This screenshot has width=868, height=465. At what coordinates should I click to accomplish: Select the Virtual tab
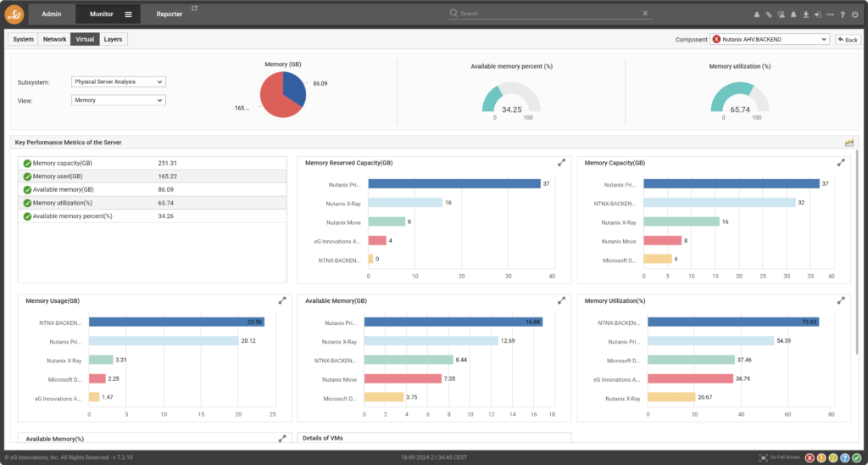tap(85, 39)
